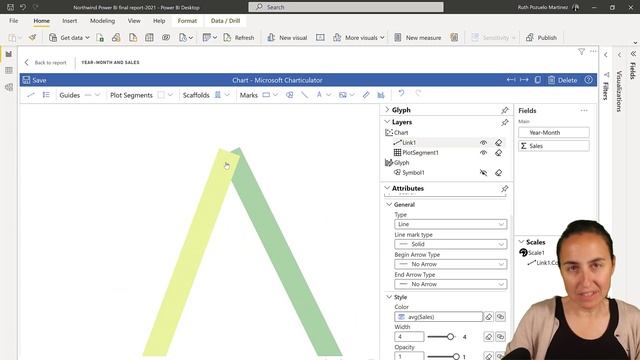Open the File menu
This screenshot has width=640, height=360.
(x=13, y=21)
